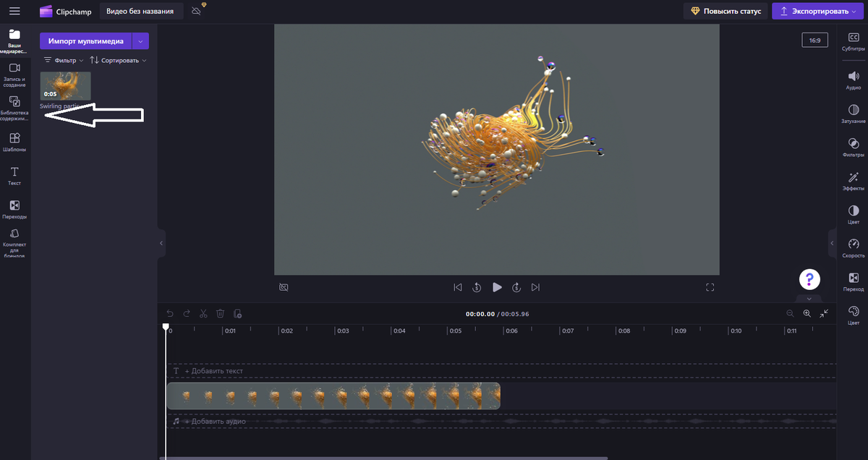Screen dimensions: 868x460
Task: Open the Templates section
Action: [x=14, y=142]
